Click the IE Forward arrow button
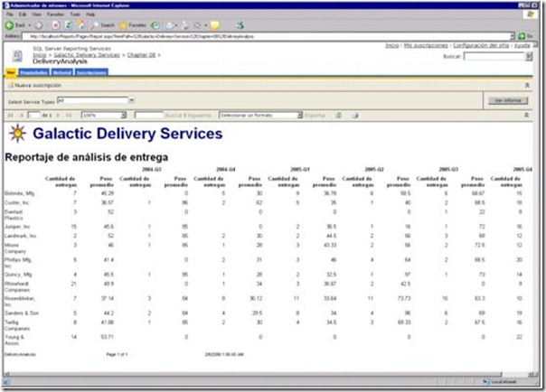The width and height of the screenshot is (546, 392). (x=38, y=25)
